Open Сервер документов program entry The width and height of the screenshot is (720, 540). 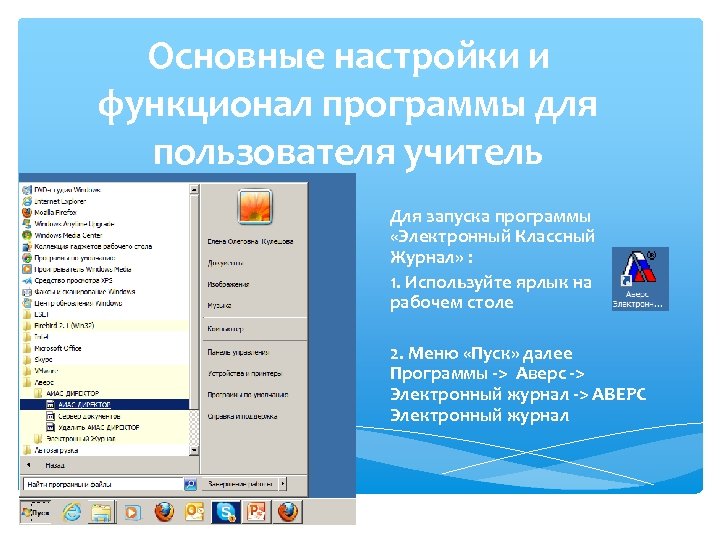point(84,416)
